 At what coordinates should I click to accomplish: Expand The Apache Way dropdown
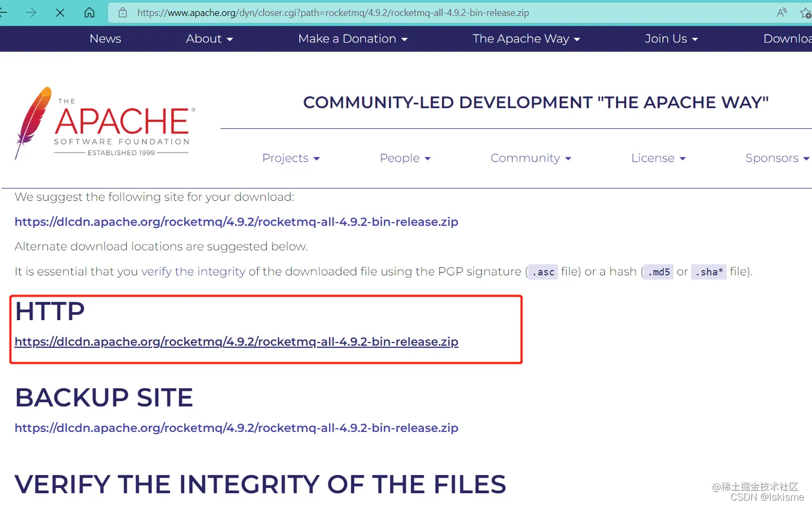[x=526, y=39]
